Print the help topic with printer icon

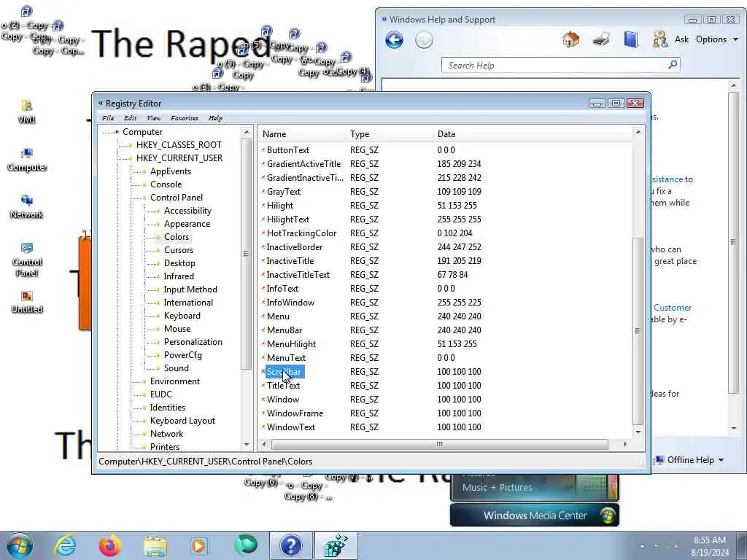[x=601, y=39]
